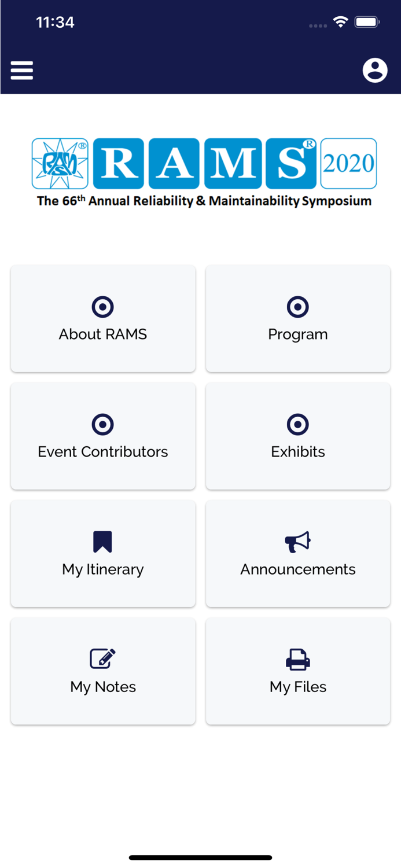The image size is (401, 868).
Task: Tap the About RAMS target icon
Action: pos(103,307)
